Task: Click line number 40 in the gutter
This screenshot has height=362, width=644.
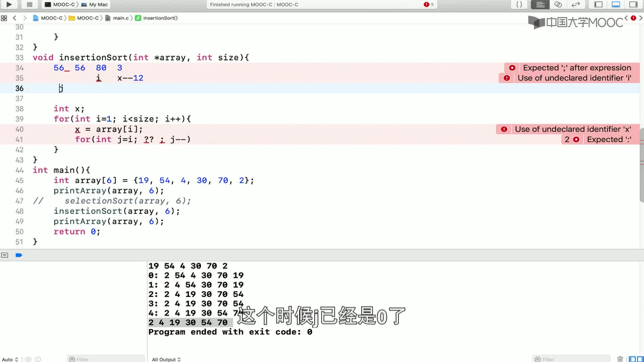Action: click(x=19, y=129)
